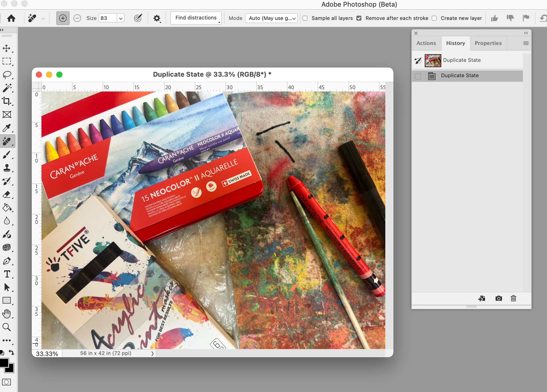Switch to the Actions tab
The image size is (547, 392).
tap(426, 43)
